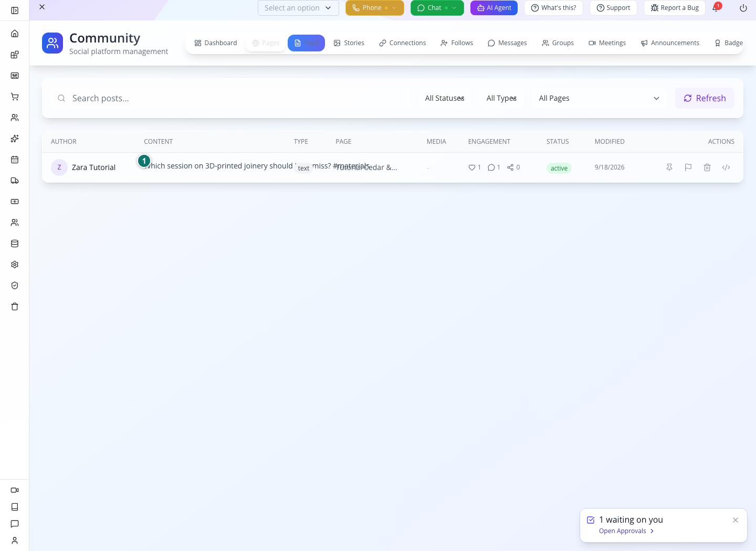Expand the Phone dropdown button

[375, 8]
